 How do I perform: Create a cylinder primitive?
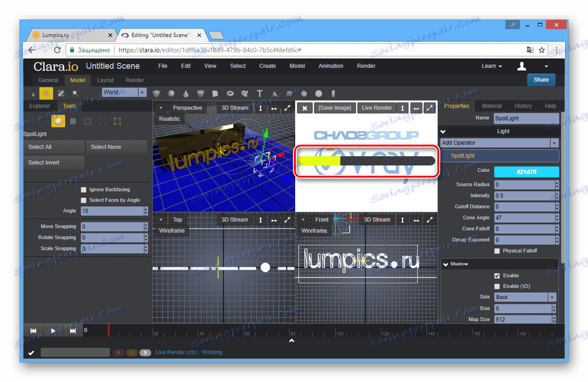click(x=201, y=93)
